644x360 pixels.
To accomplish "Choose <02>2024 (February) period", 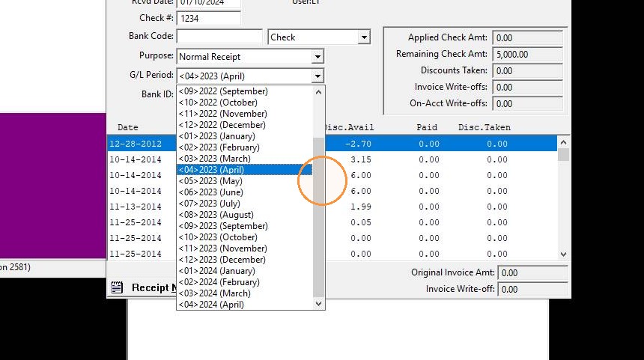I will tap(245, 282).
